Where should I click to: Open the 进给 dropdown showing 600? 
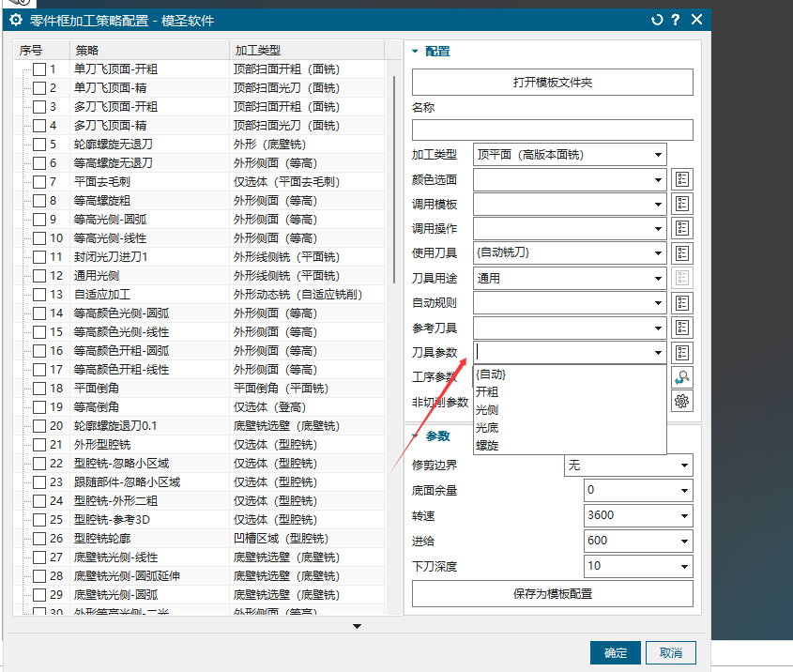(x=638, y=541)
